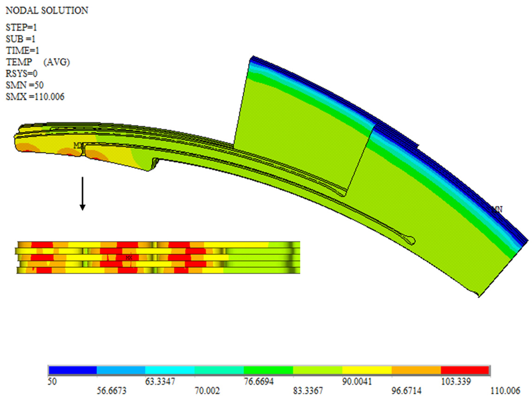Click the dark blue legend swatch at 50
This screenshot has height=399, width=532.
click(73, 370)
